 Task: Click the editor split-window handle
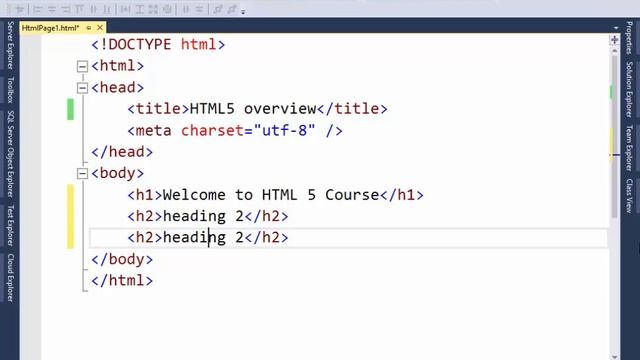[x=614, y=40]
